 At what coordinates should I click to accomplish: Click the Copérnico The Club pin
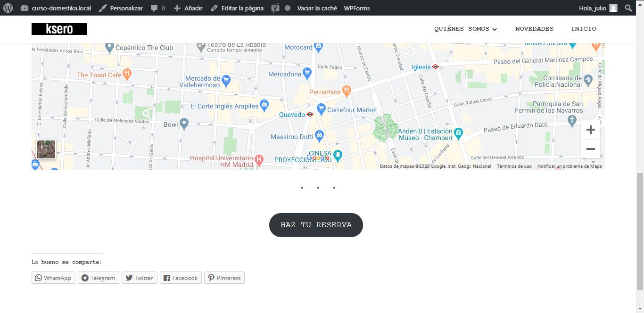pos(110,47)
